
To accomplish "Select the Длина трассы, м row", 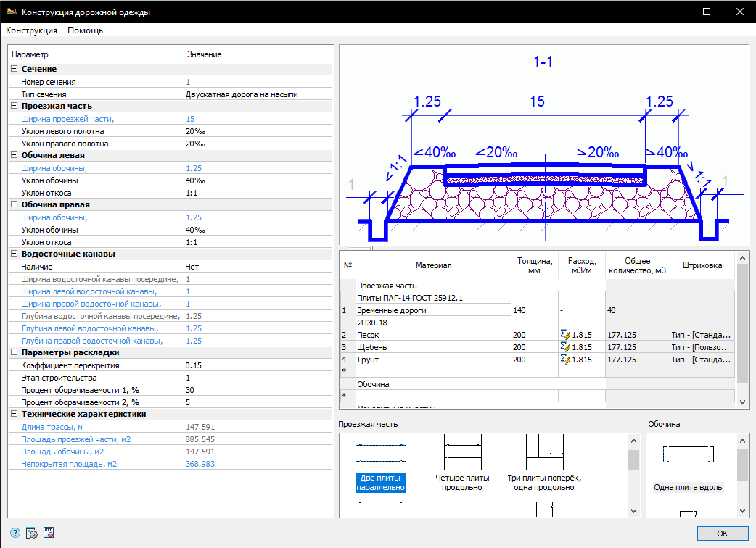I will pyautogui.click(x=170, y=427).
